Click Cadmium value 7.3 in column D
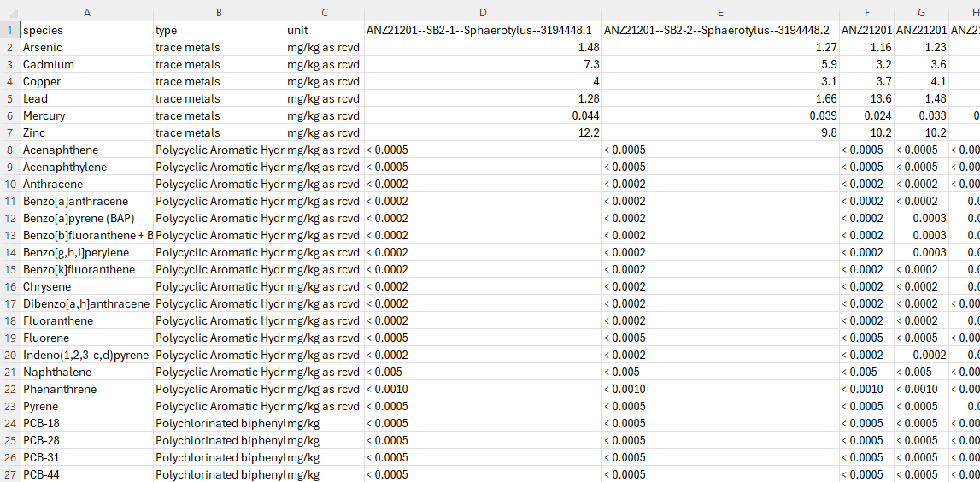 [x=483, y=64]
